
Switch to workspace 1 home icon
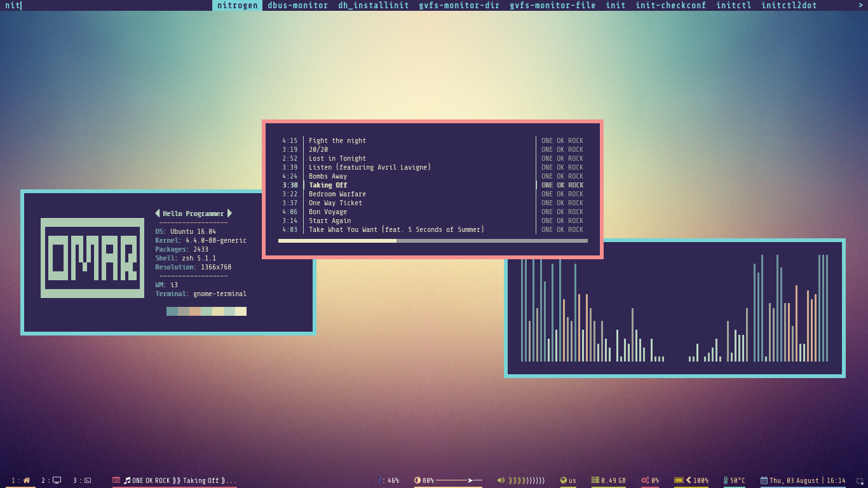coord(27,480)
